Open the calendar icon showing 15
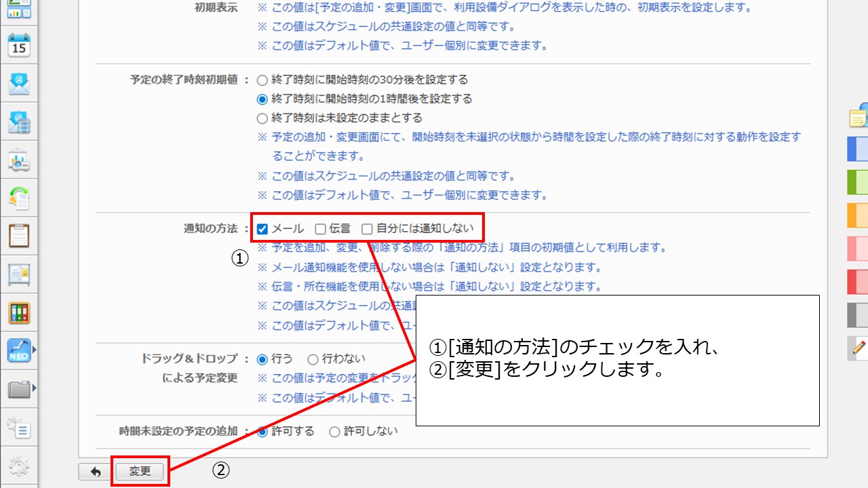 point(19,45)
